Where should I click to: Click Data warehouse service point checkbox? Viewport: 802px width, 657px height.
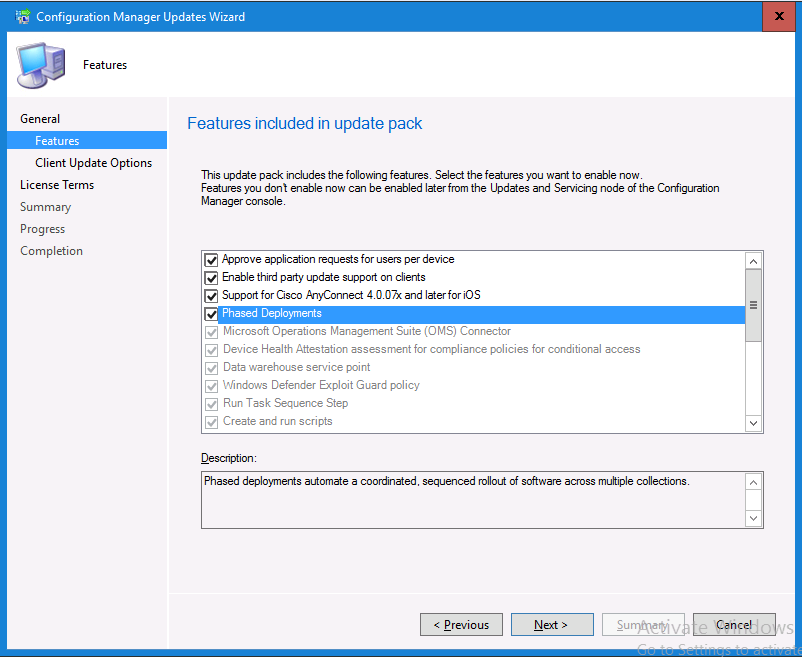point(211,368)
